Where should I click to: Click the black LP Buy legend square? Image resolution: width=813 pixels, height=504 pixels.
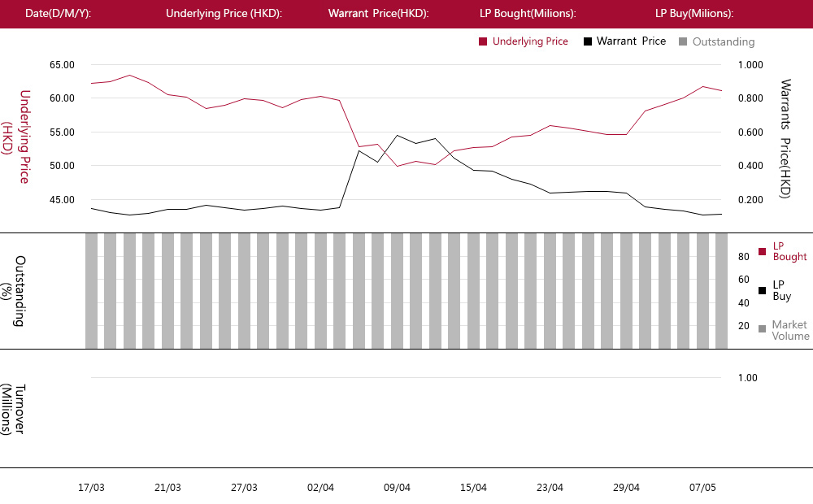coord(763,290)
